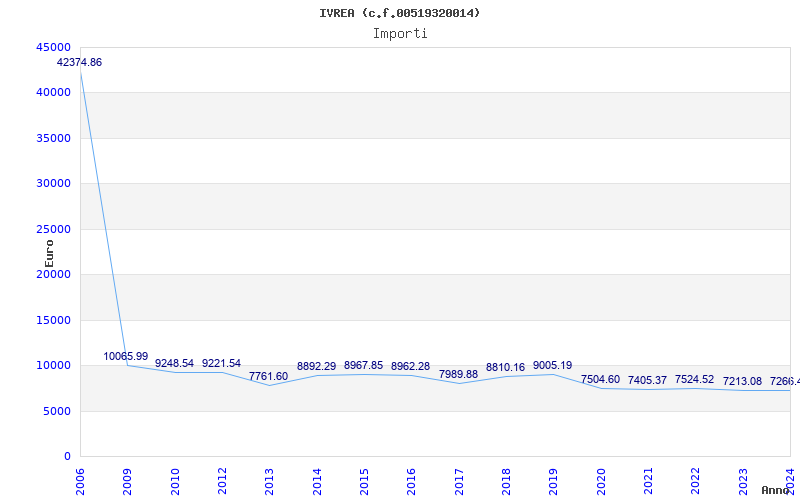The width and height of the screenshot is (800, 500).
Task: Click the data label 42374.86
Action: tap(79, 62)
